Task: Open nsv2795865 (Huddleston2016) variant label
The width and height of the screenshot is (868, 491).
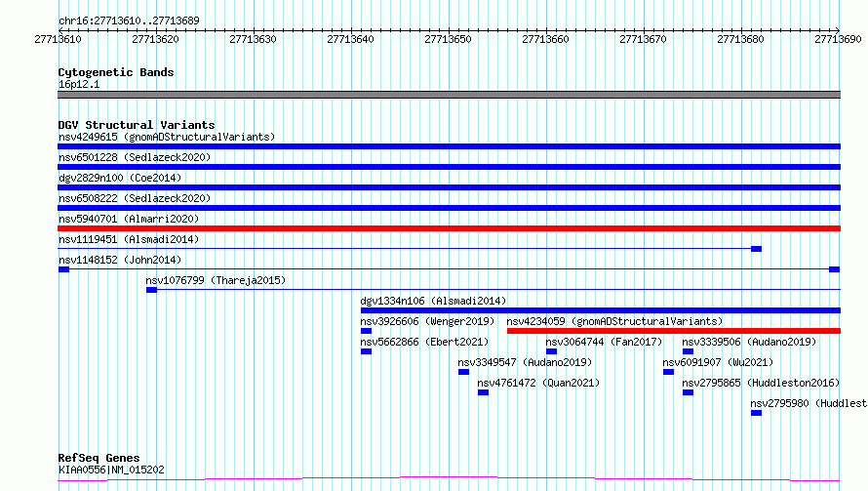Action: (x=761, y=383)
